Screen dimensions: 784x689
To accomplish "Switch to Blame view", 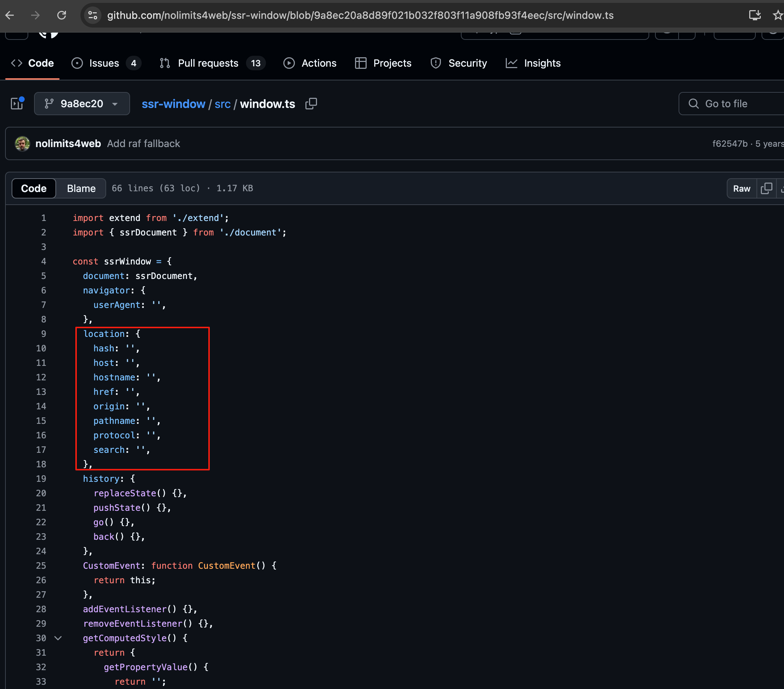I will [81, 188].
